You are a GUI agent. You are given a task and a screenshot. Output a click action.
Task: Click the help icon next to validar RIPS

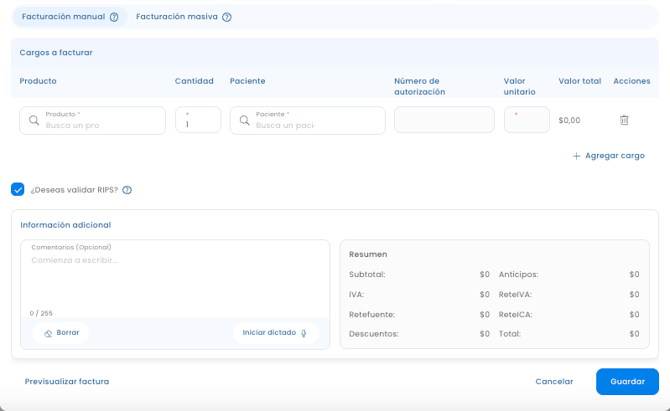127,190
